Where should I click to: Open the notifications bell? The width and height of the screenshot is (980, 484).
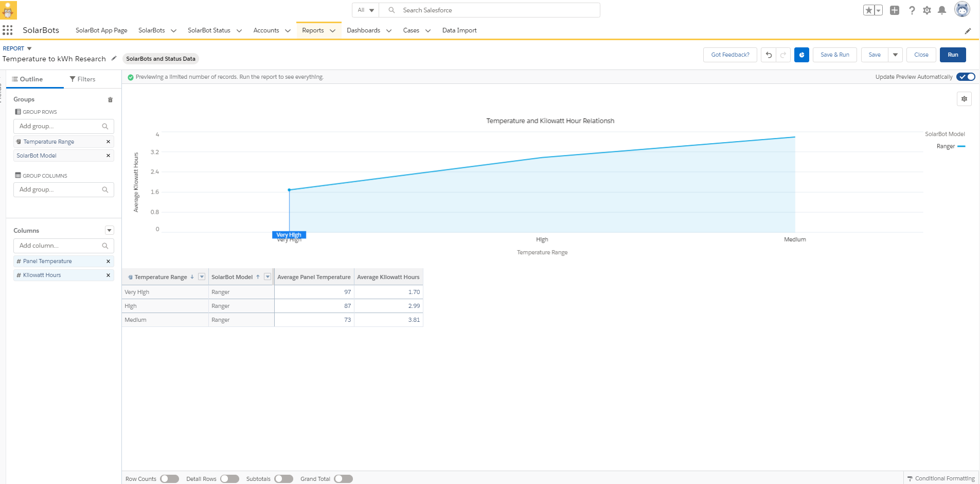coord(942,10)
